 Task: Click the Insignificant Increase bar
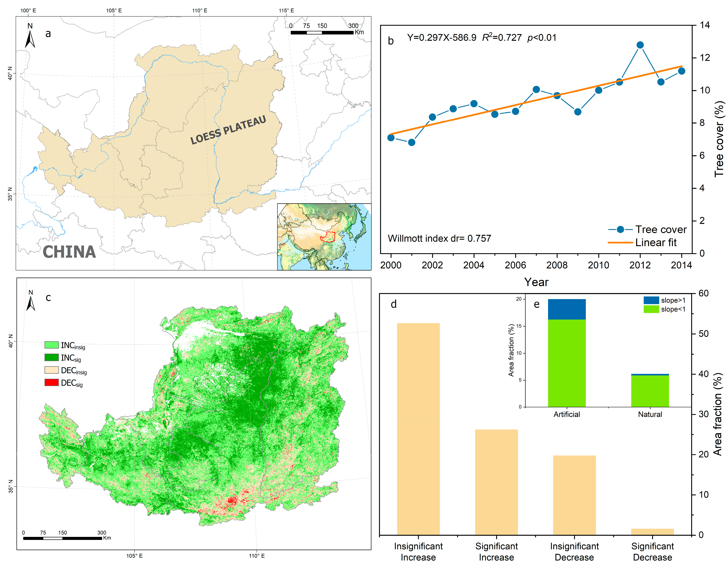coord(418,429)
